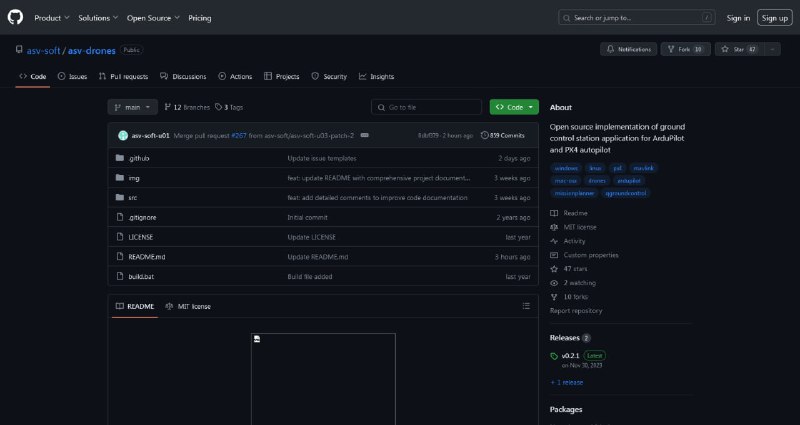Open the Product menu
This screenshot has height=425, width=800.
[x=52, y=18]
